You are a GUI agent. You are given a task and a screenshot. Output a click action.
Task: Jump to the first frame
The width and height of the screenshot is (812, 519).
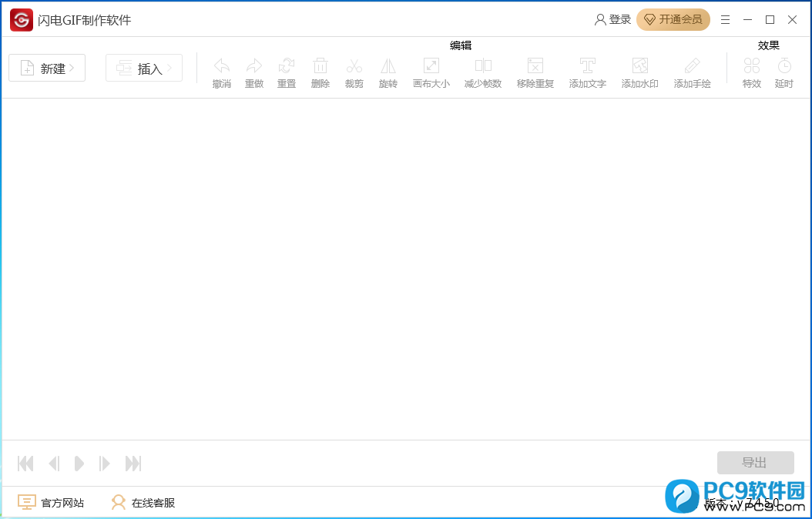pos(25,463)
